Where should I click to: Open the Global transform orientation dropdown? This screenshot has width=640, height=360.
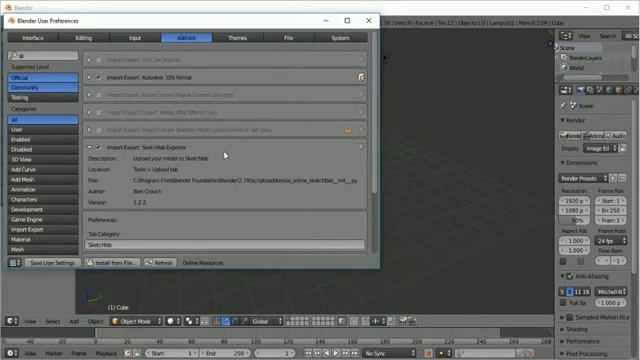(266, 322)
